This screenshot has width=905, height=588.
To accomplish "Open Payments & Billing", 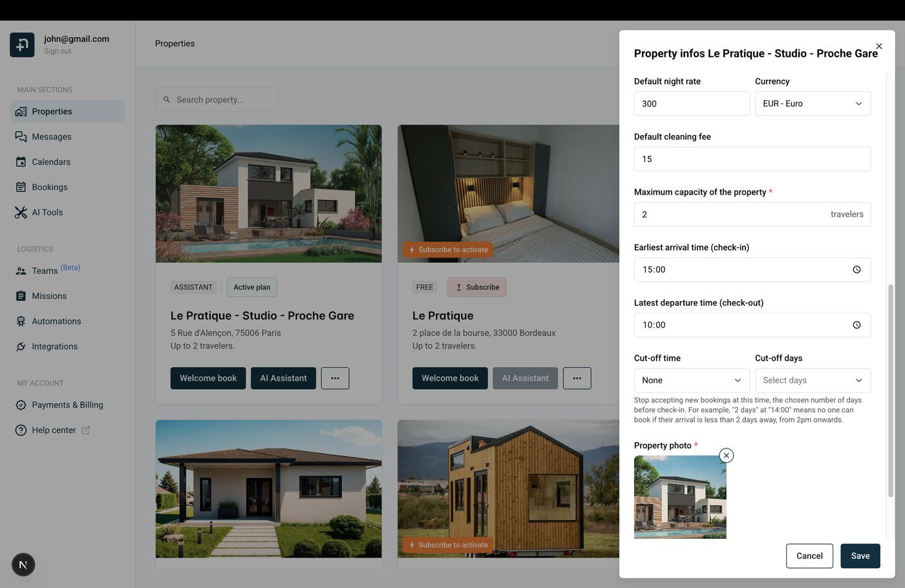I will 67,405.
